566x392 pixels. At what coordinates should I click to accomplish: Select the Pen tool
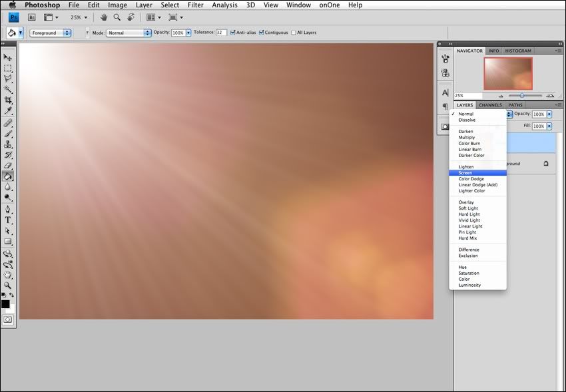tap(7, 210)
